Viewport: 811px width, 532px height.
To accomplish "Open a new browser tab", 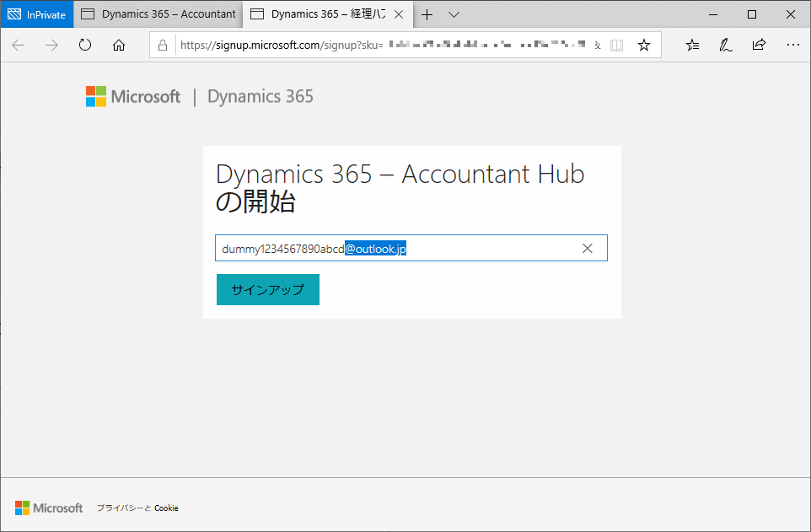I will 427,14.
